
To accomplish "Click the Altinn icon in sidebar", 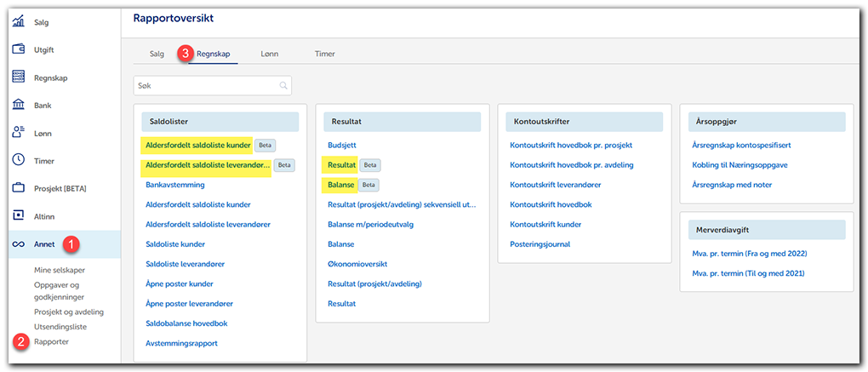I will point(18,216).
